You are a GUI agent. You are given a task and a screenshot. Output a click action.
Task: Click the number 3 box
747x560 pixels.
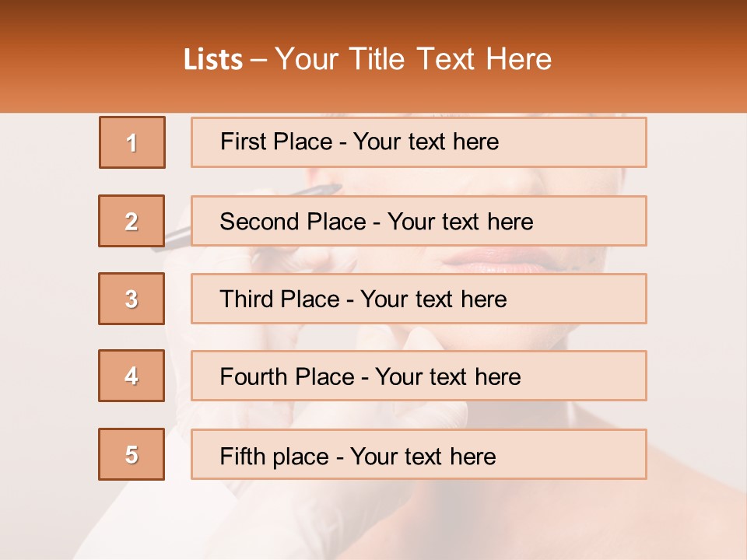tap(132, 299)
